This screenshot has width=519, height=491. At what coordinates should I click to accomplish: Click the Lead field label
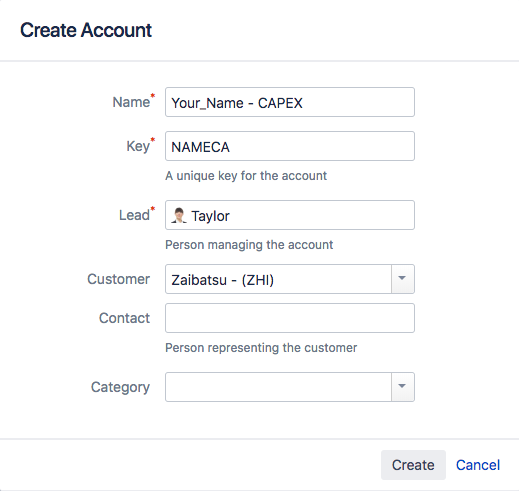pos(134,215)
